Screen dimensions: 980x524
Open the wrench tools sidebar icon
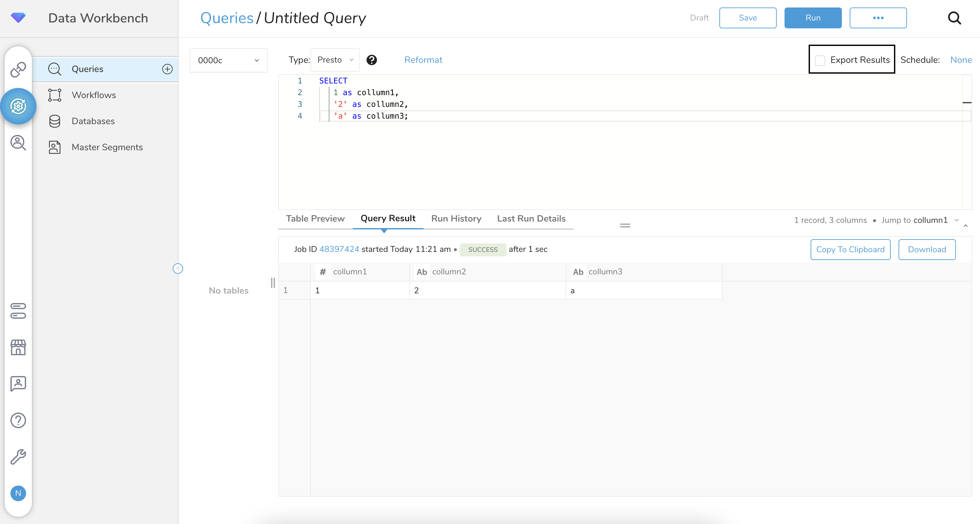[18, 457]
